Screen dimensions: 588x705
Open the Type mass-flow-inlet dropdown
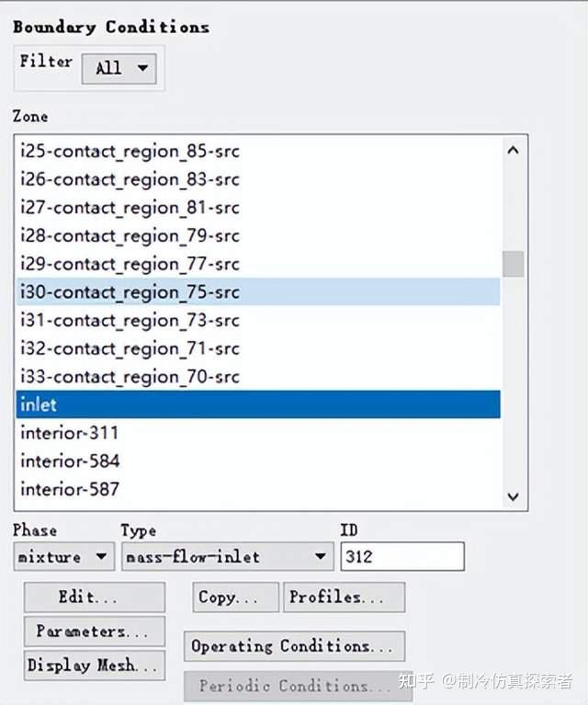tap(225, 556)
